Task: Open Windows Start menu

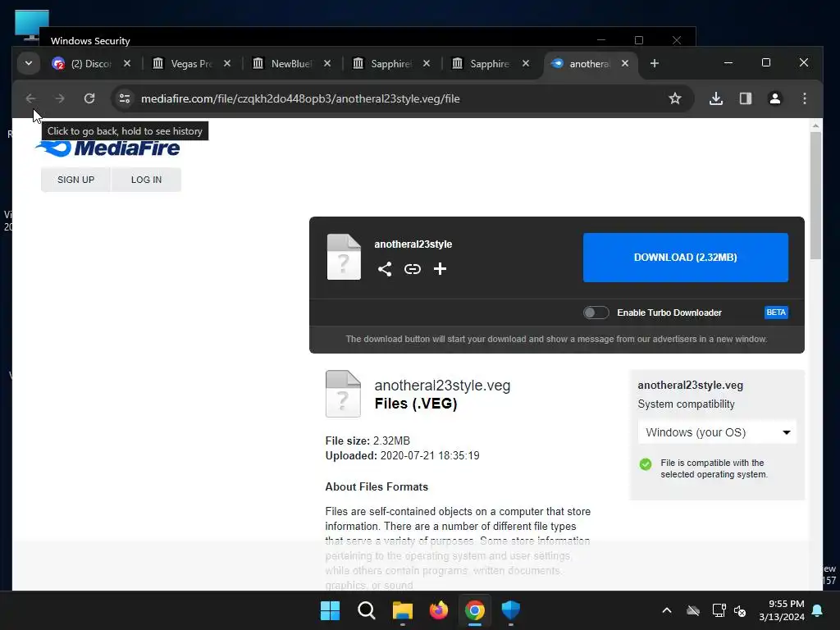Action: pyautogui.click(x=330, y=610)
